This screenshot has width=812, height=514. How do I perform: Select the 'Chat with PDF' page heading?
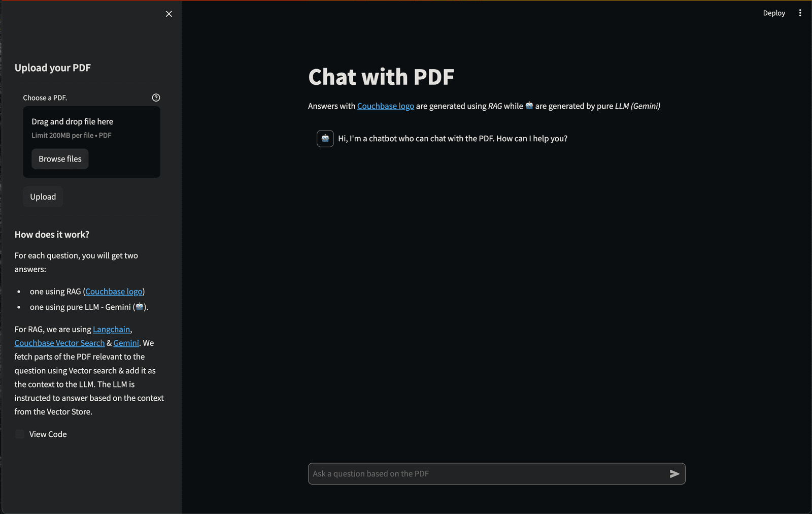(381, 77)
